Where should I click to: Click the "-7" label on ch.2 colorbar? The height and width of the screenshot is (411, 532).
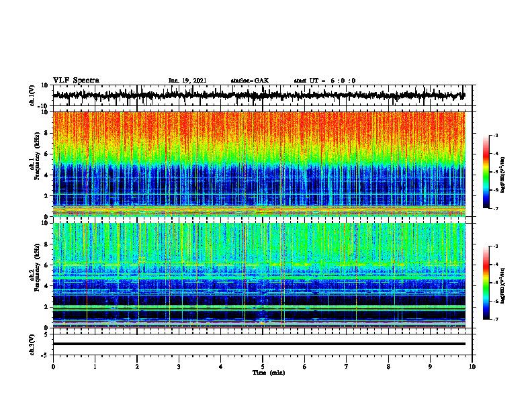pyautogui.click(x=496, y=319)
